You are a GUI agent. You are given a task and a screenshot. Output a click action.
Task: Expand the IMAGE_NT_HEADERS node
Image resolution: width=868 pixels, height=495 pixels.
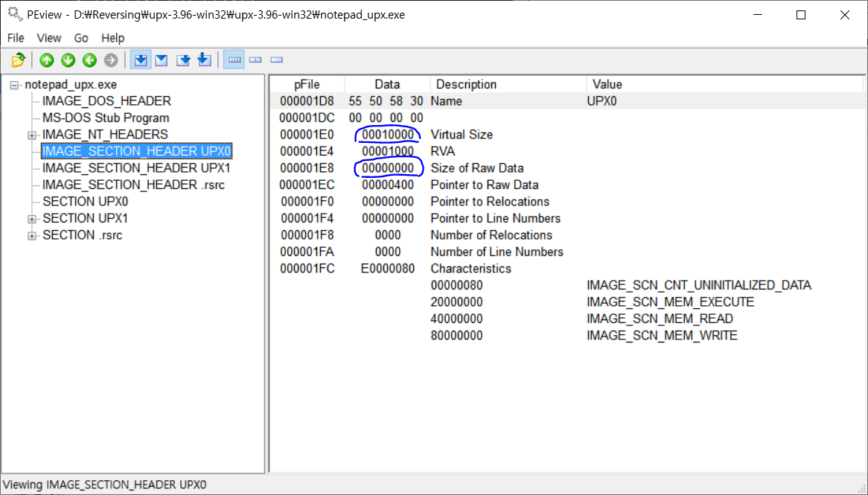click(32, 135)
